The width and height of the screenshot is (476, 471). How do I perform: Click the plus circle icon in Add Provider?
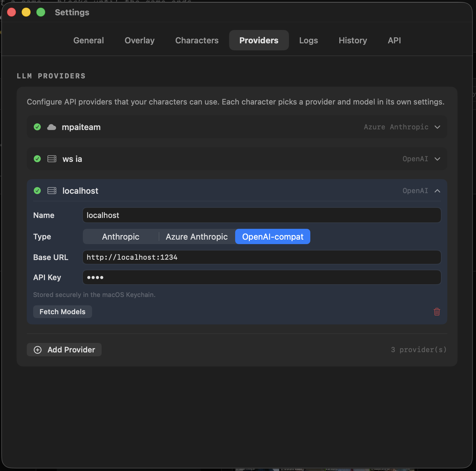coord(38,350)
